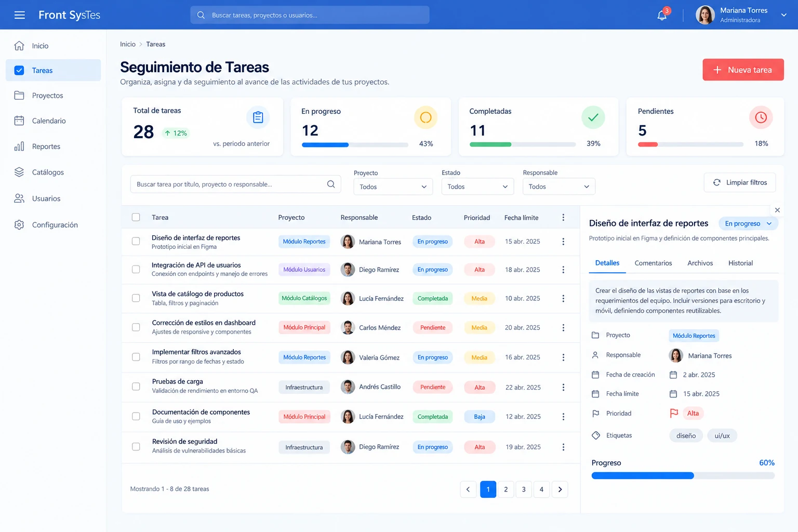Go to next page of tasks
The image size is (798, 532).
(560, 489)
